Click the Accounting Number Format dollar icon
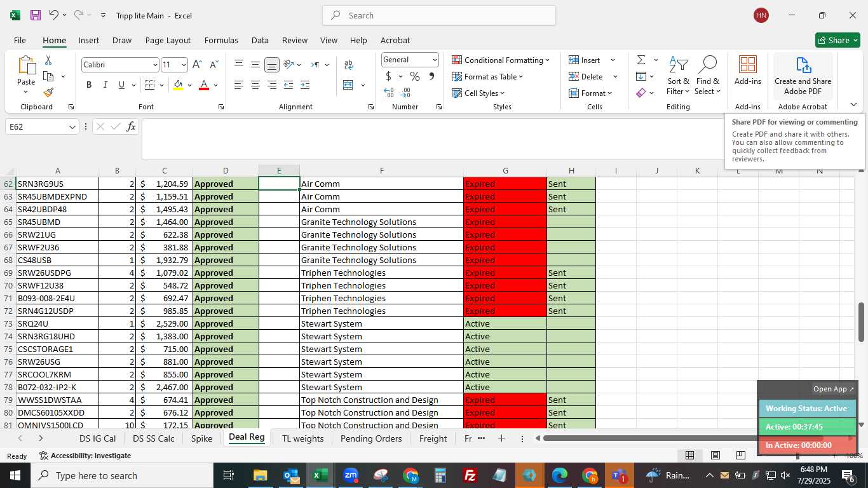This screenshot has width=868, height=488. pyautogui.click(x=388, y=77)
